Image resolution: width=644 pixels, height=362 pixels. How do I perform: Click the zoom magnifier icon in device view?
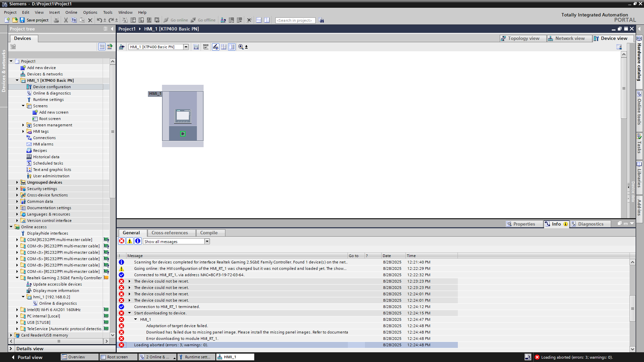241,47
